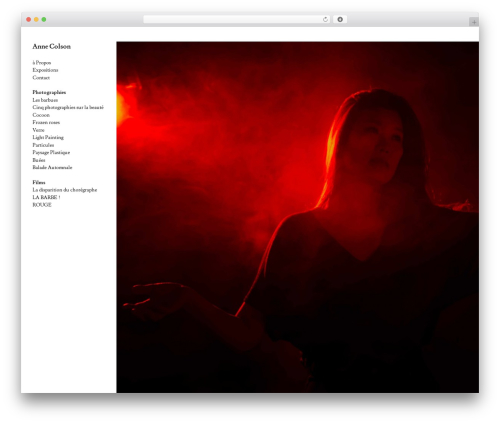The width and height of the screenshot is (500, 423).
Task: Open the Paysage Plastique gallery
Action: click(x=51, y=152)
